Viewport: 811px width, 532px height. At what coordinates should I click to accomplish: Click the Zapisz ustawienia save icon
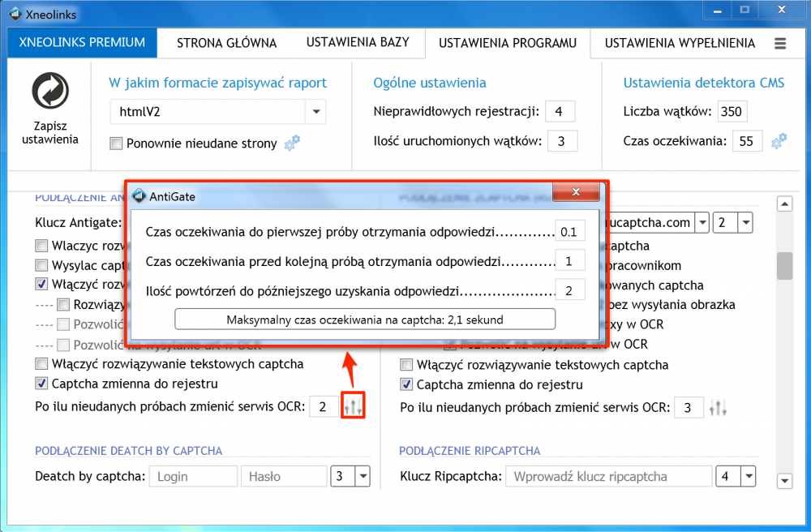point(50,91)
